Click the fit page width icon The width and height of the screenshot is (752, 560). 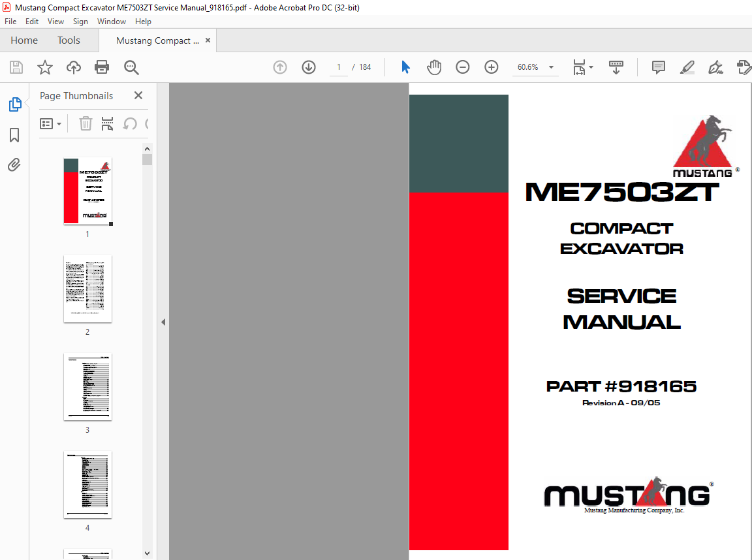[x=580, y=67]
